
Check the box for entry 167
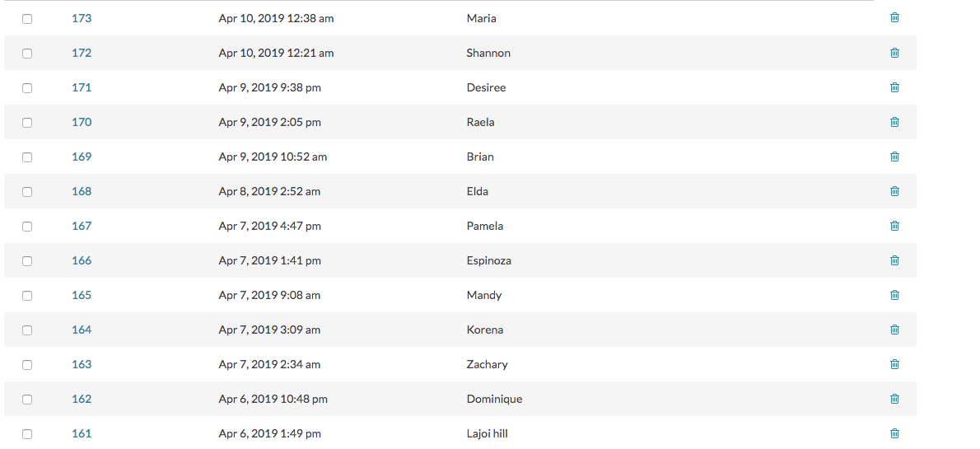point(27,227)
